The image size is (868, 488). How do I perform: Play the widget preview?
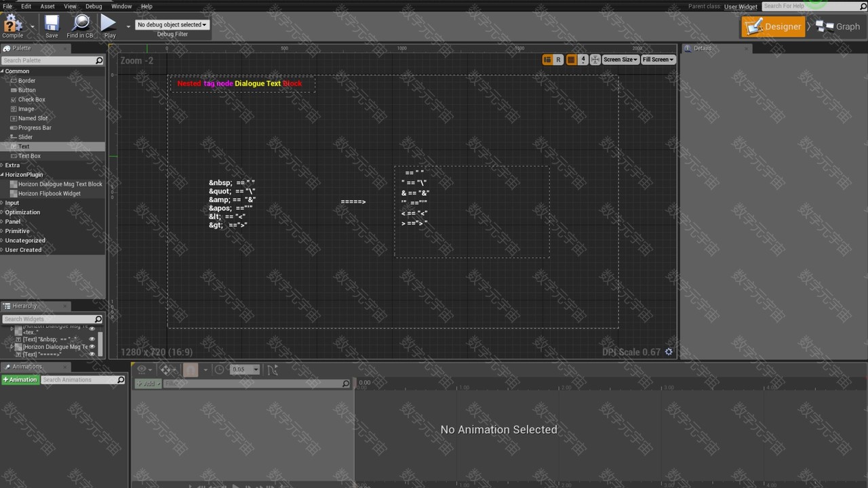point(109,26)
